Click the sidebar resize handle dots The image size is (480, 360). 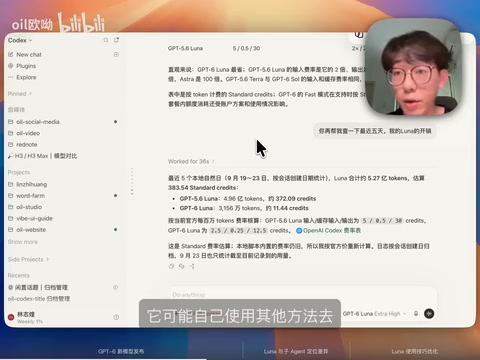pos(132,181)
